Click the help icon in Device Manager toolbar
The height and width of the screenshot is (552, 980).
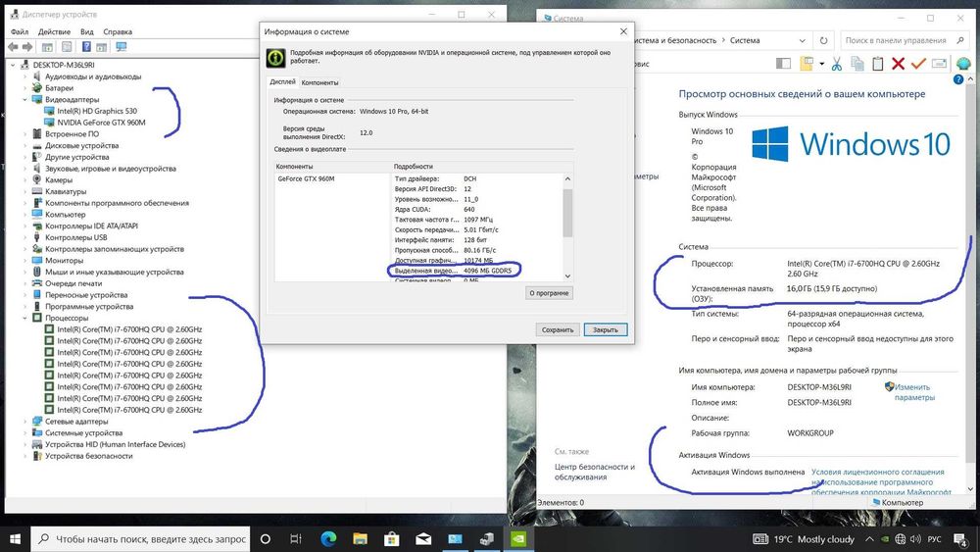pos(86,47)
